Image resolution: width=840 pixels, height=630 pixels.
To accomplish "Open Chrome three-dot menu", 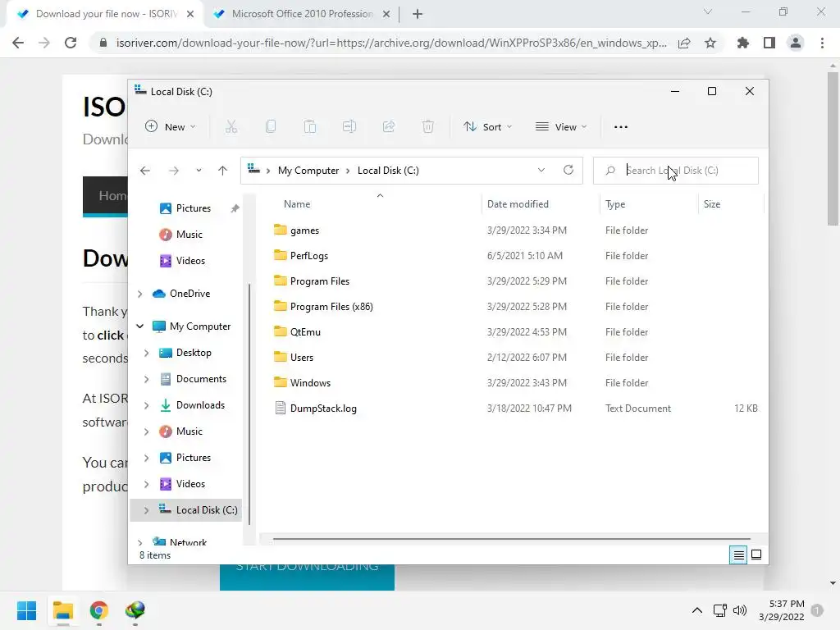I will 822,43.
